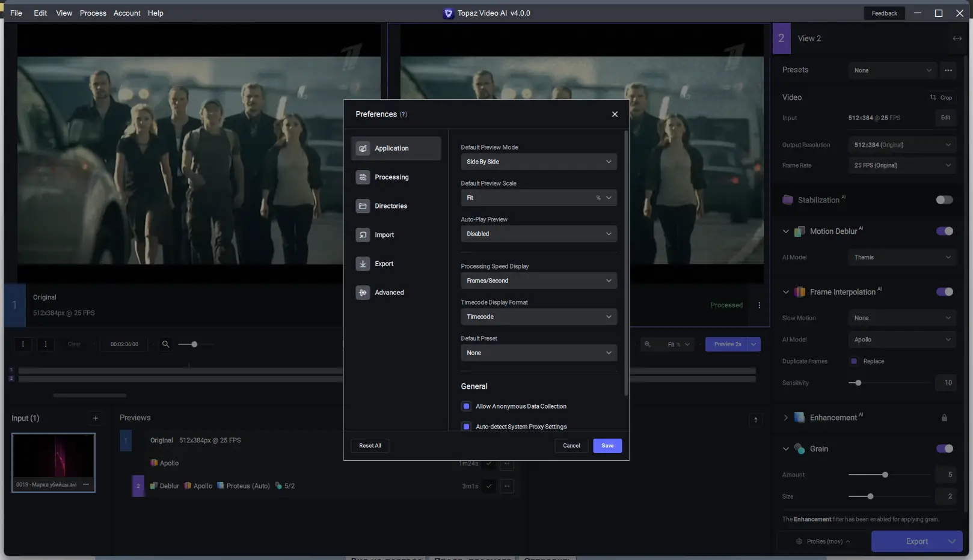Open the View menu
This screenshot has width=973, height=560.
[64, 13]
